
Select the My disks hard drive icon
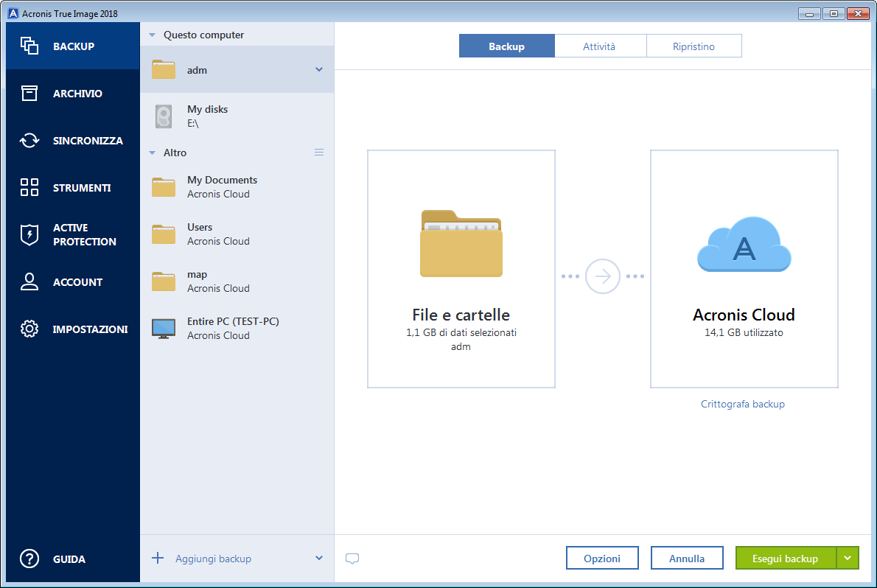(x=164, y=116)
